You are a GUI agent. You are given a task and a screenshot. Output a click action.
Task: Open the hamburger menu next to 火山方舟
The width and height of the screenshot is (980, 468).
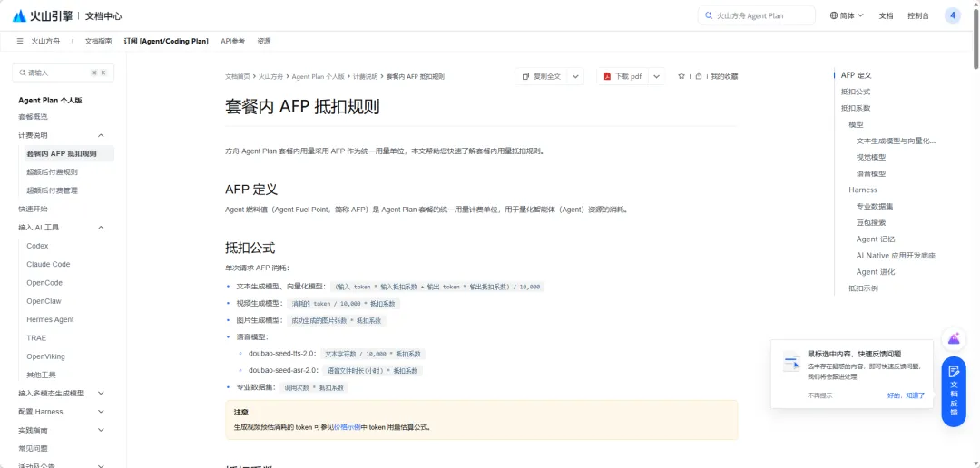[x=20, y=41]
